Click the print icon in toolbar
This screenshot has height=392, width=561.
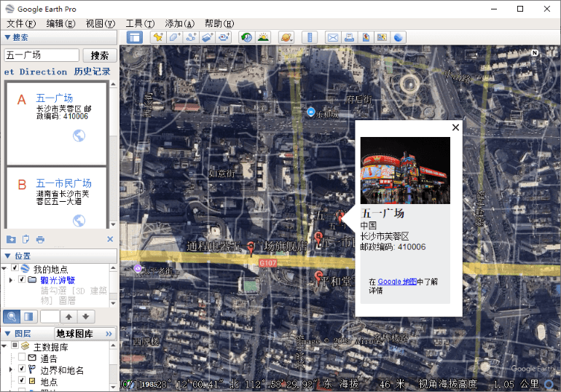350,37
